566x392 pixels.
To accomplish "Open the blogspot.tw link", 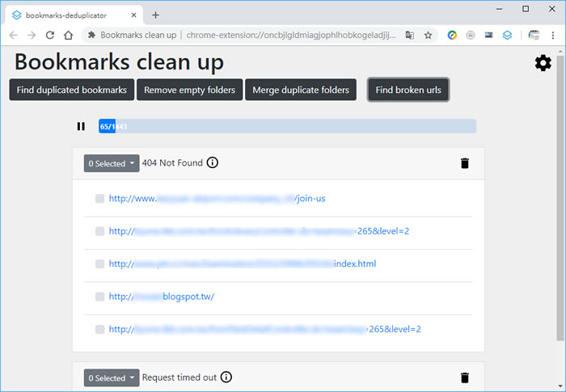I will click(162, 297).
